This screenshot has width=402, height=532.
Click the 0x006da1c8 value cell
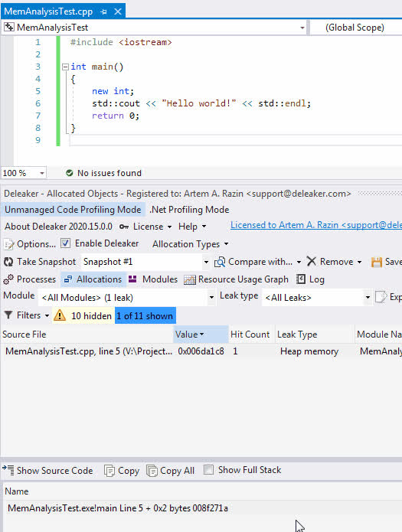coord(201,351)
